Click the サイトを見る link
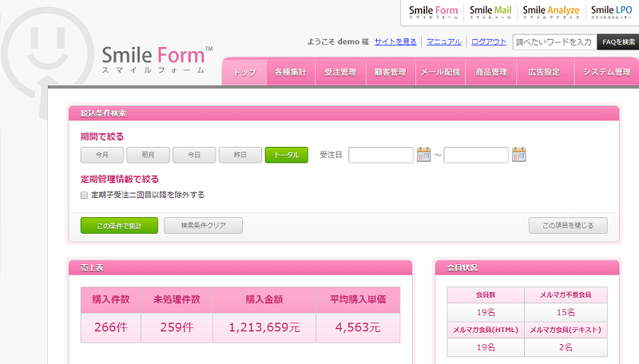Image resolution: width=639 pixels, height=364 pixels. (395, 42)
